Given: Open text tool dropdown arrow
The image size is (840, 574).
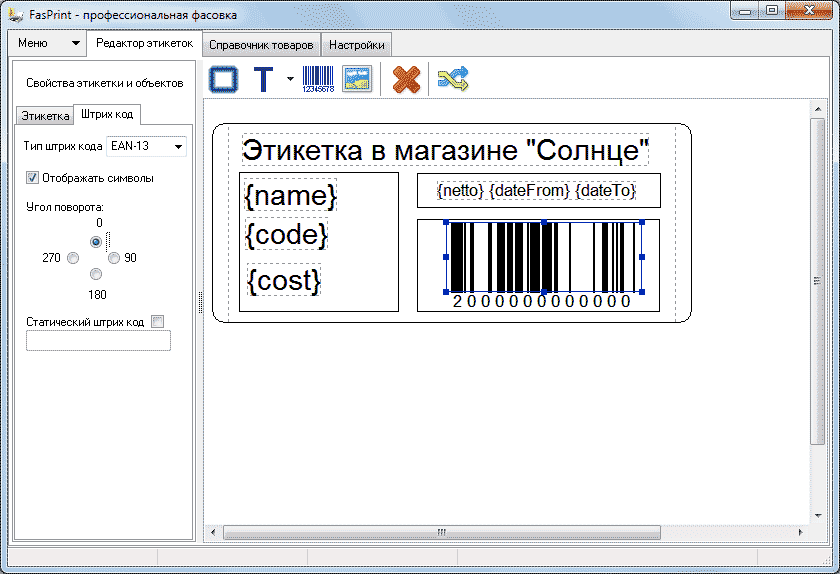Looking at the screenshot, I should 290,79.
